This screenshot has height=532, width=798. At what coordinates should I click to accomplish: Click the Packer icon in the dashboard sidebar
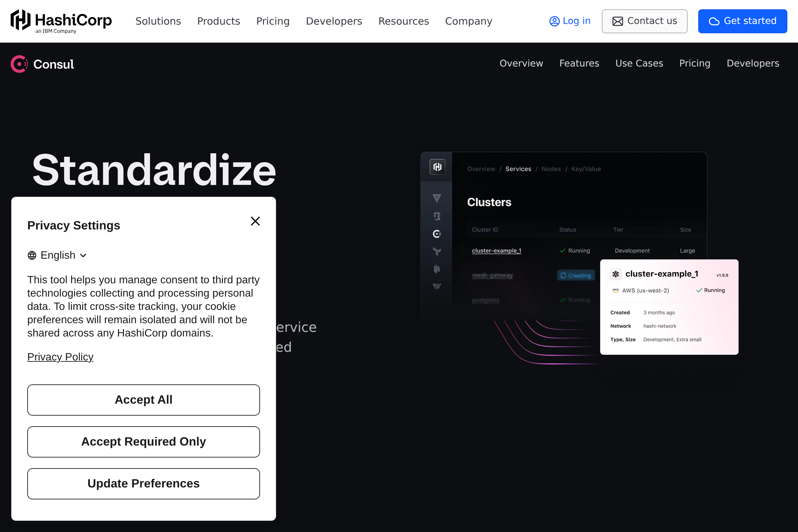tap(437, 269)
